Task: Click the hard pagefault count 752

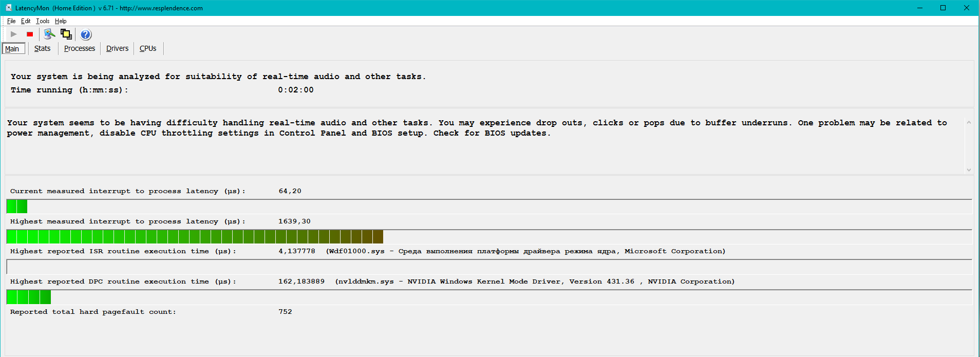Action: pyautogui.click(x=285, y=312)
